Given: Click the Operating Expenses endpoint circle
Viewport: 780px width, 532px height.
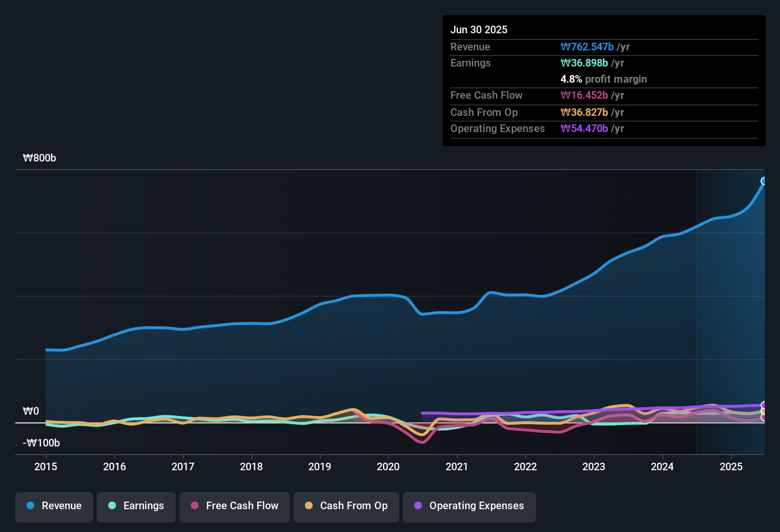Looking at the screenshot, I should tap(764, 404).
